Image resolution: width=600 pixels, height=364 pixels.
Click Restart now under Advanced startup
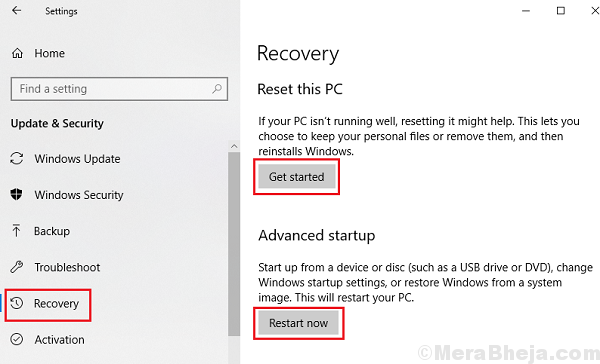(x=298, y=323)
